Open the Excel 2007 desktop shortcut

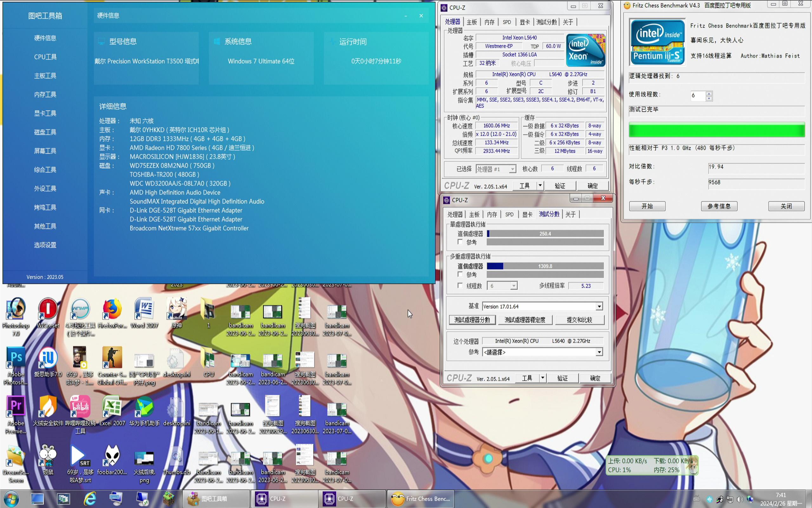coord(112,411)
